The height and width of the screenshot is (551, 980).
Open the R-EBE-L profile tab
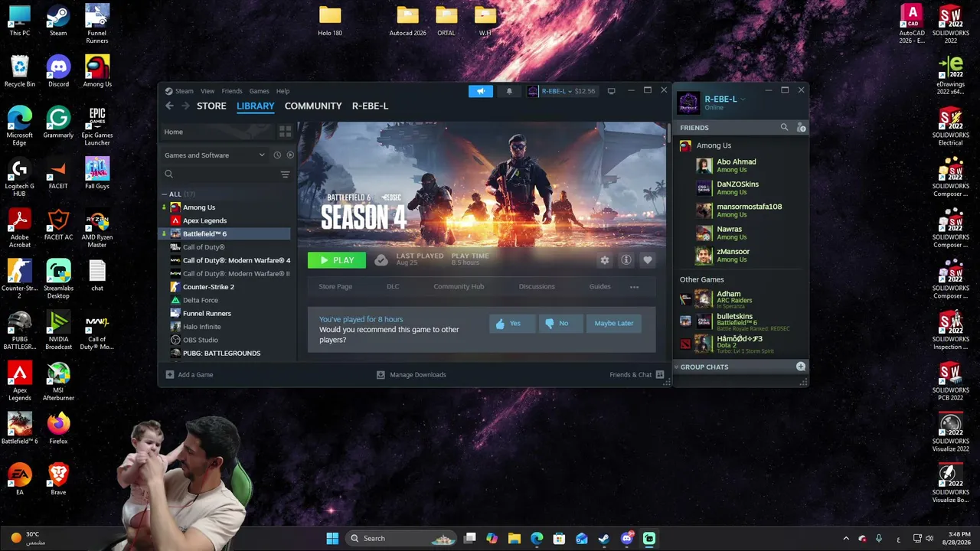click(x=370, y=106)
